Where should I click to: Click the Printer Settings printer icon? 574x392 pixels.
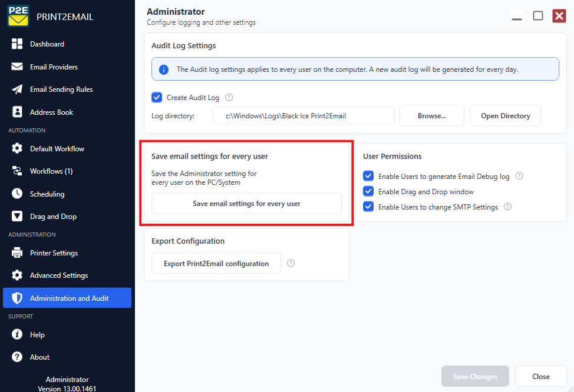click(17, 253)
